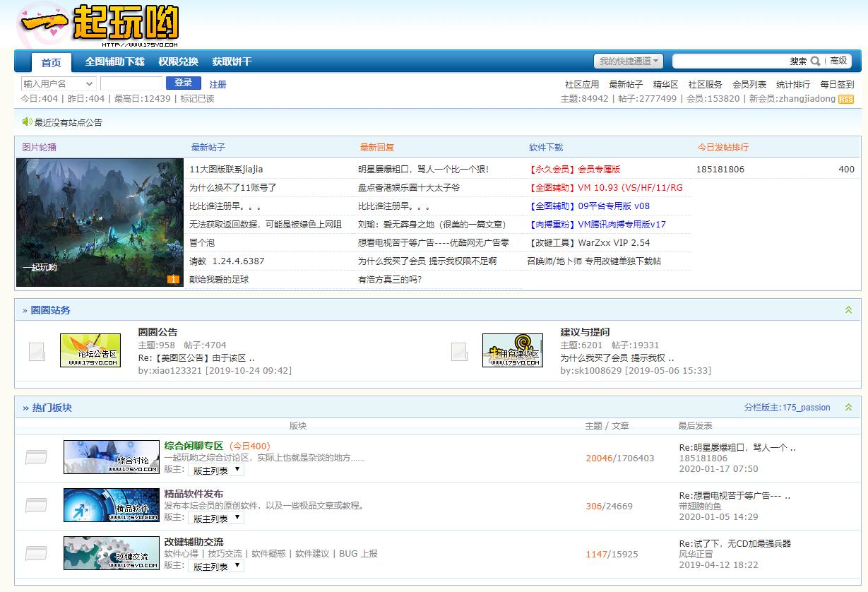Click the 综合讨论 forum banner image

(x=112, y=457)
